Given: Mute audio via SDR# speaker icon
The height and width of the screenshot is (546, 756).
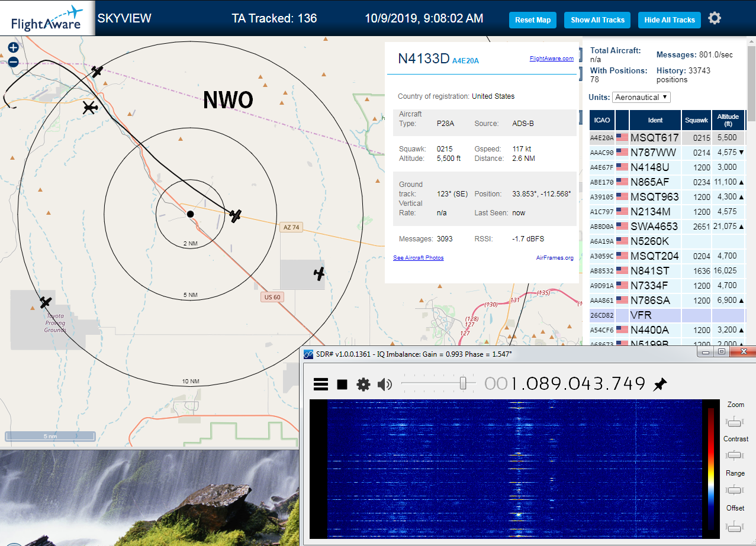Looking at the screenshot, I should tap(385, 385).
